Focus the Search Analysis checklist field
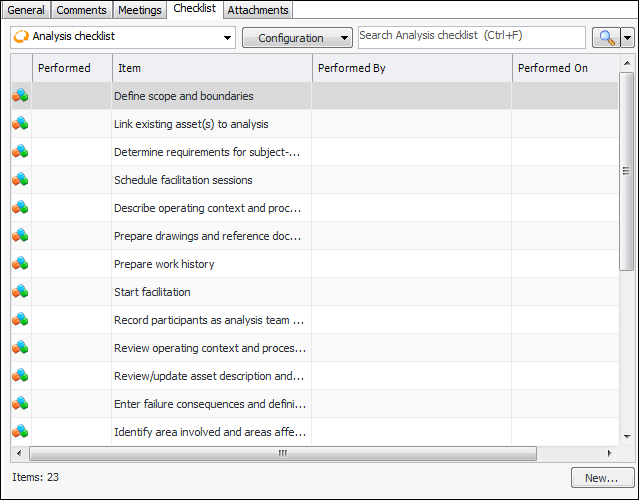639x500 pixels. pos(471,36)
